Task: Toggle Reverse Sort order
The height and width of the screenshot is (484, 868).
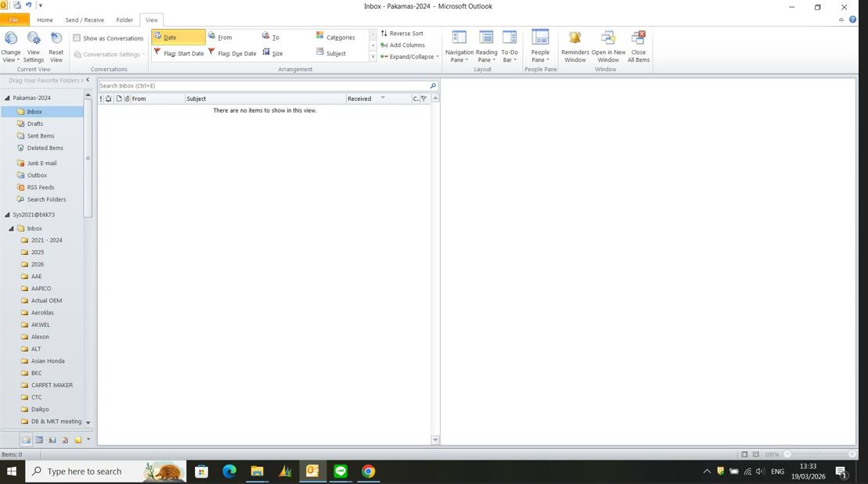Action: click(x=402, y=34)
